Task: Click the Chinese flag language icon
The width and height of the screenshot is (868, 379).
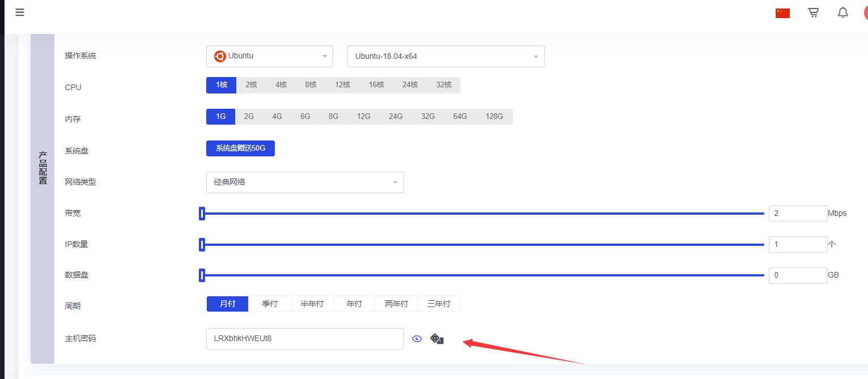Action: [782, 13]
